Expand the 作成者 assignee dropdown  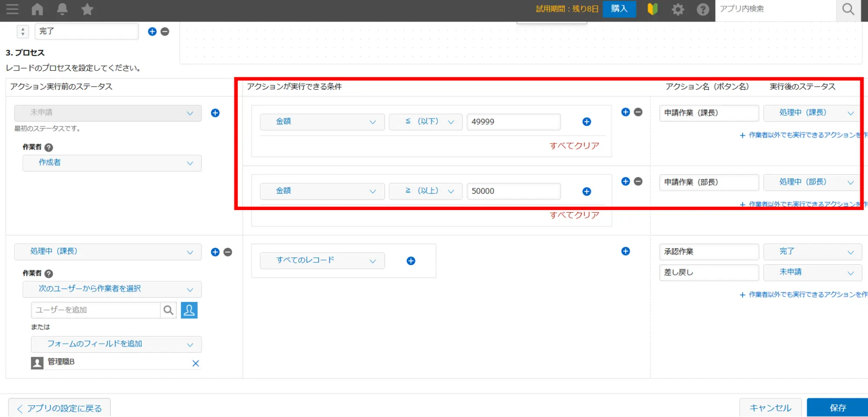pos(112,163)
